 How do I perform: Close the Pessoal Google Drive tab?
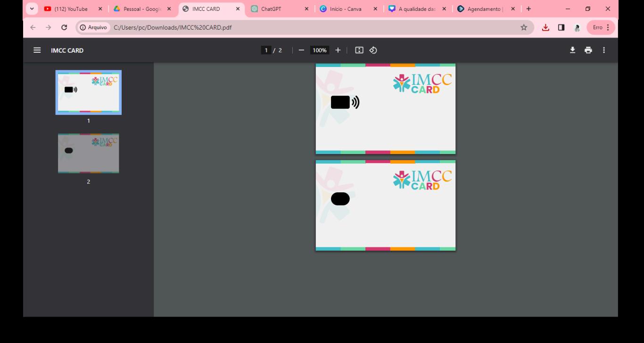click(169, 9)
